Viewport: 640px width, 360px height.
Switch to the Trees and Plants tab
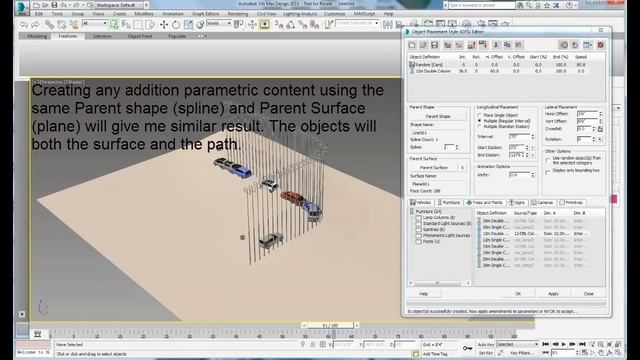click(485, 202)
